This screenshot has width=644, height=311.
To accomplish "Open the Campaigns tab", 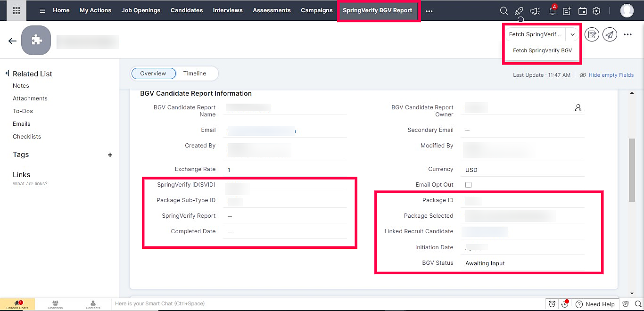I will 317,10.
